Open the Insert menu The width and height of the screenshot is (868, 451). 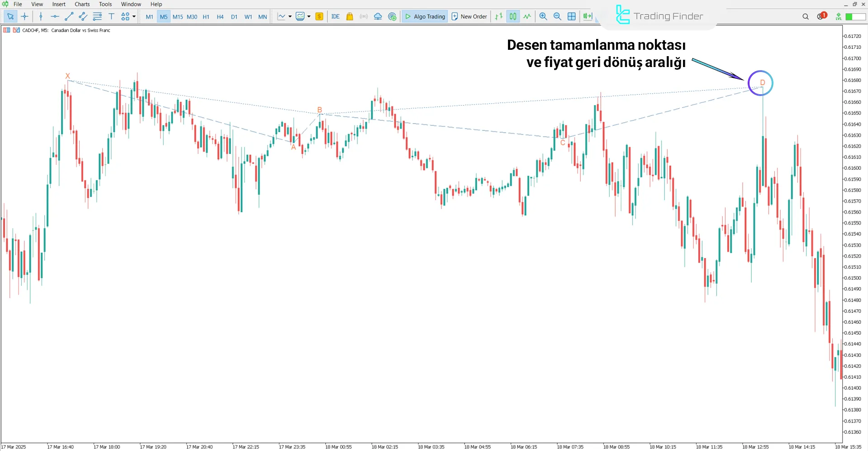coord(59,4)
